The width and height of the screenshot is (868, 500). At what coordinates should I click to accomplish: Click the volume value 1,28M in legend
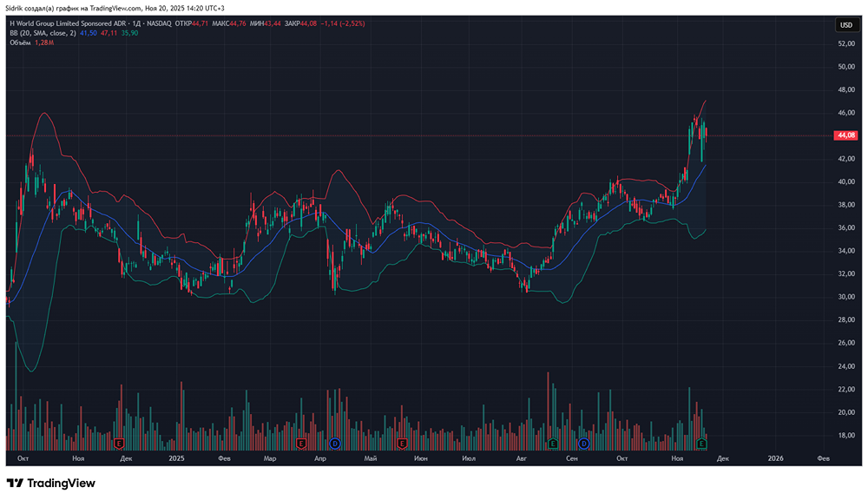tap(46, 42)
